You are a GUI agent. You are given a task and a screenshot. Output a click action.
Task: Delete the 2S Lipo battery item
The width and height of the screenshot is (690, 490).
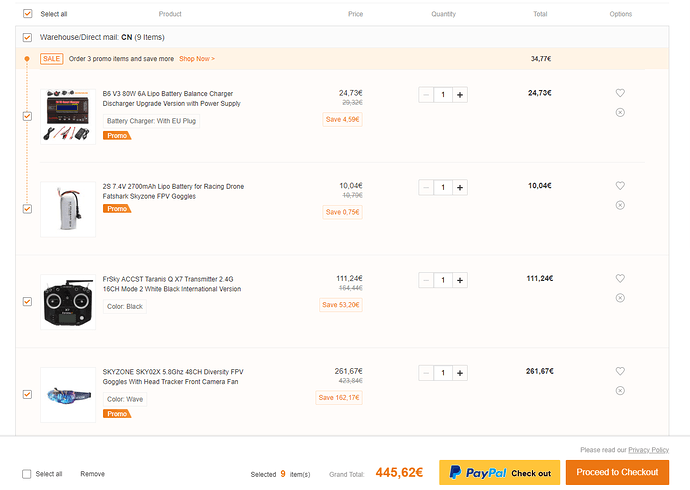tap(620, 205)
